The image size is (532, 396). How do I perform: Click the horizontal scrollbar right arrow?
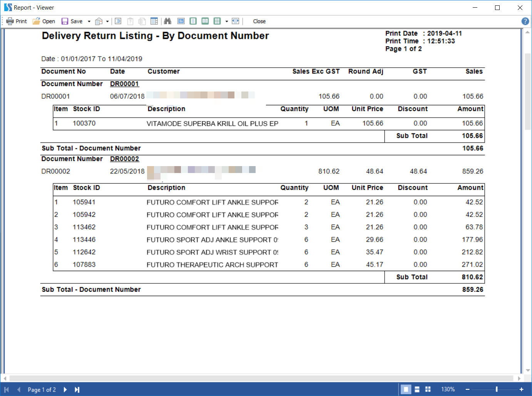519,378
